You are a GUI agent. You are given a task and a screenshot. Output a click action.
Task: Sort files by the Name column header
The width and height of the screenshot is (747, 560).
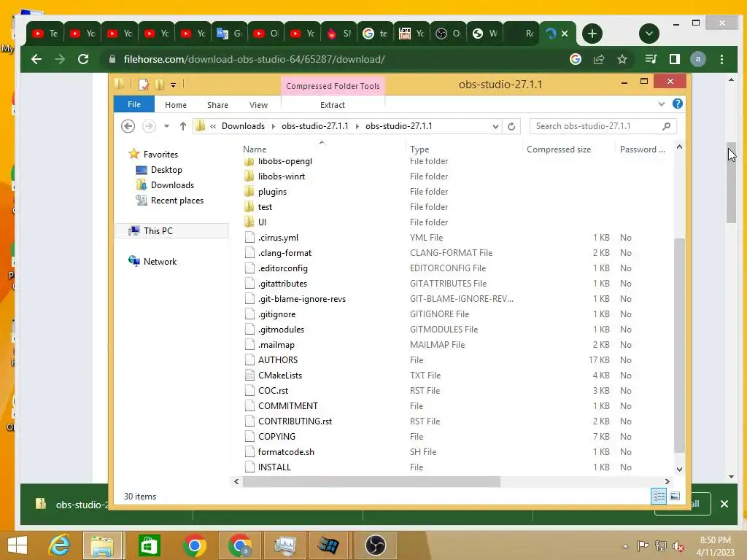click(321, 149)
